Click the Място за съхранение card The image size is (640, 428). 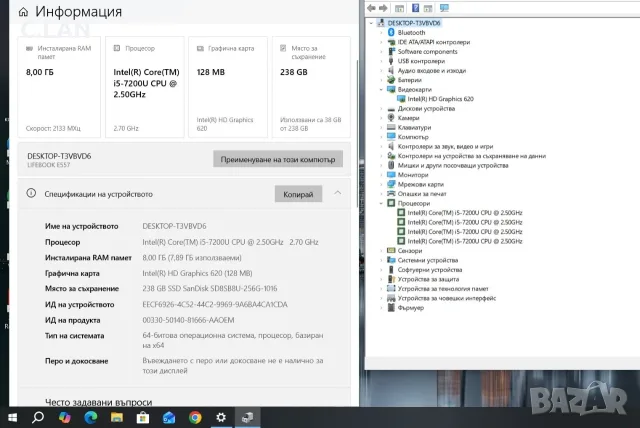[311, 87]
